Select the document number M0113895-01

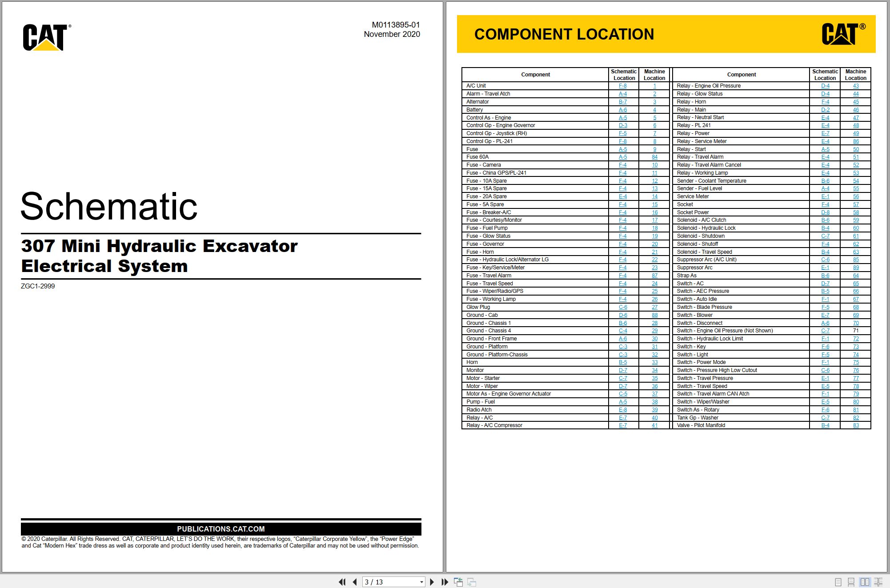[396, 25]
